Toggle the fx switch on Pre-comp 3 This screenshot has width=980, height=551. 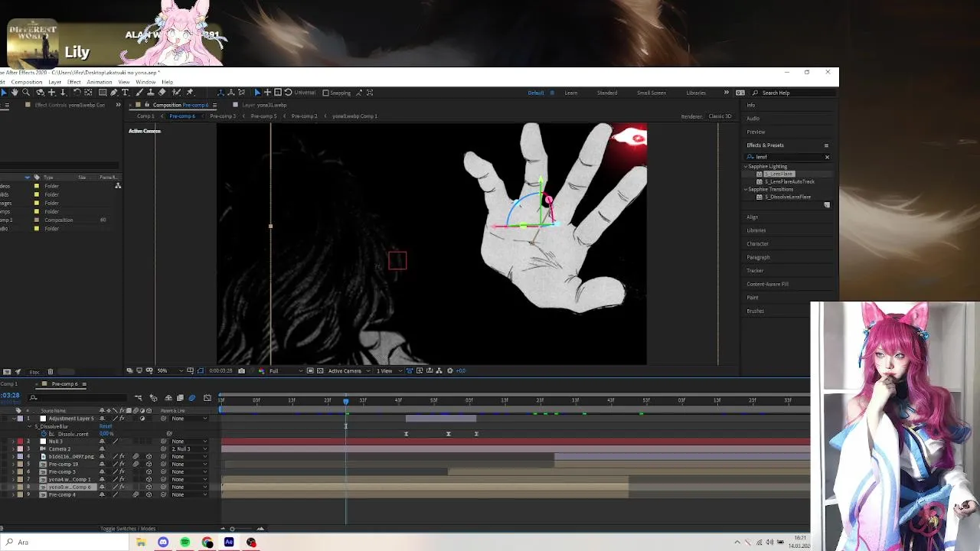[x=122, y=471]
